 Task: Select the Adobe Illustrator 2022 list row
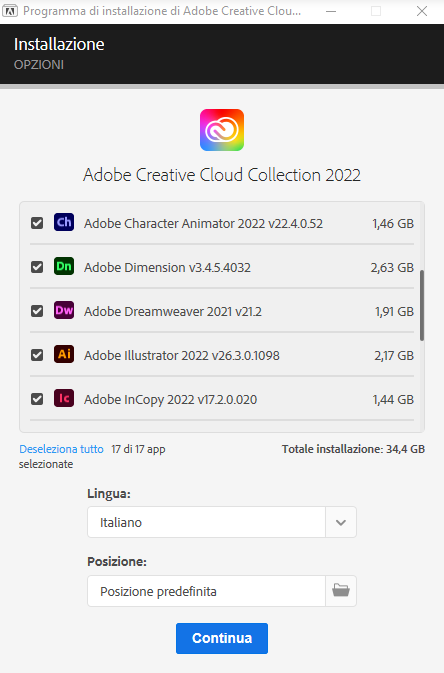coord(222,355)
